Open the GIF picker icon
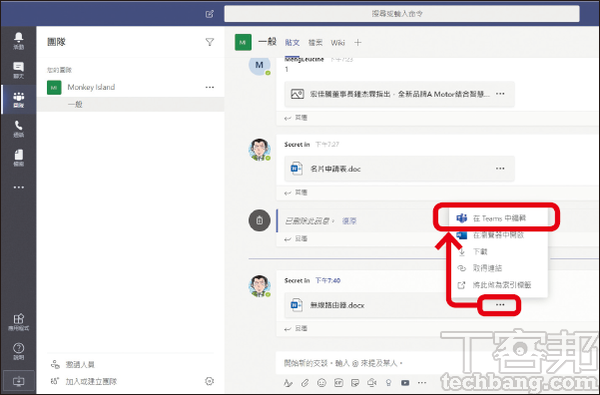 coord(338,383)
